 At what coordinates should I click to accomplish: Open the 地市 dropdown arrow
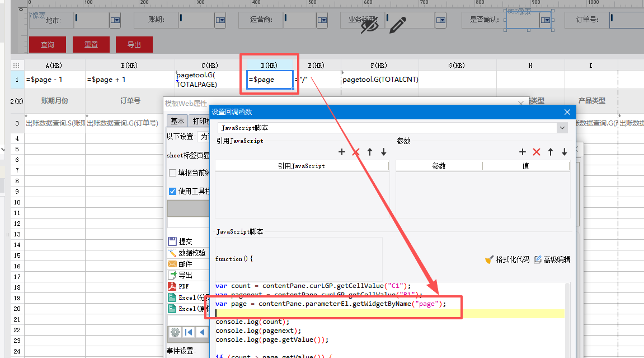pos(115,20)
